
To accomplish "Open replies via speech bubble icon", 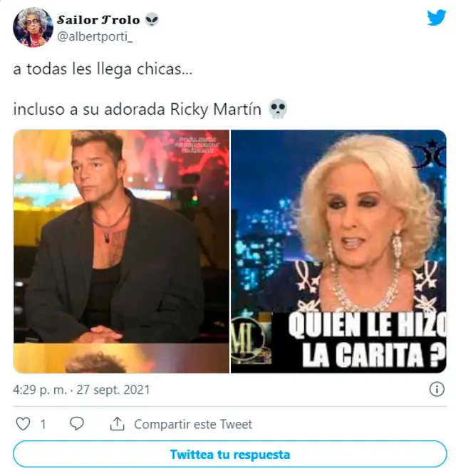I will point(76,424).
